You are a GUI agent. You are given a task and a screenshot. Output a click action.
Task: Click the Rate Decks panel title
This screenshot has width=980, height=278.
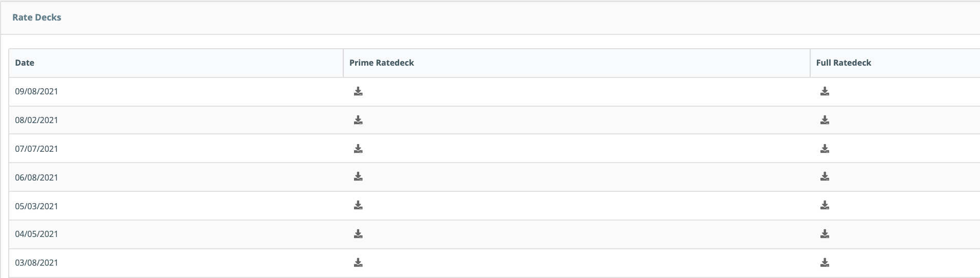coord(37,17)
